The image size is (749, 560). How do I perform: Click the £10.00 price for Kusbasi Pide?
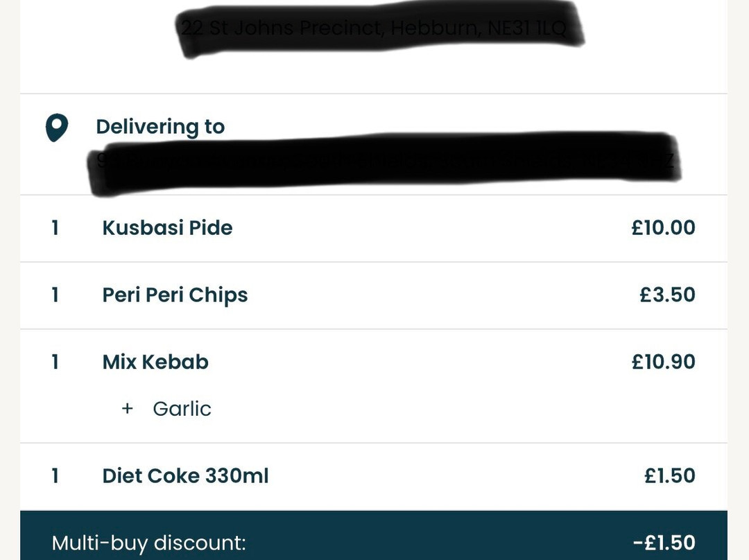point(663,228)
